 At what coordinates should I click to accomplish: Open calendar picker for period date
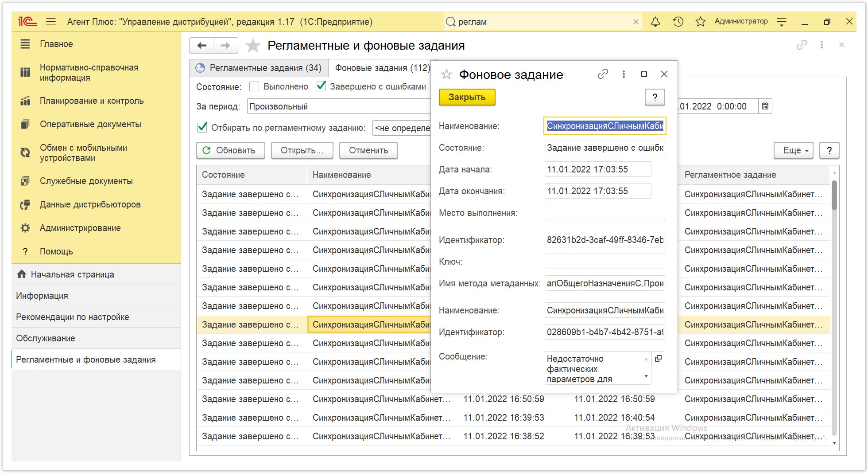[x=765, y=106]
